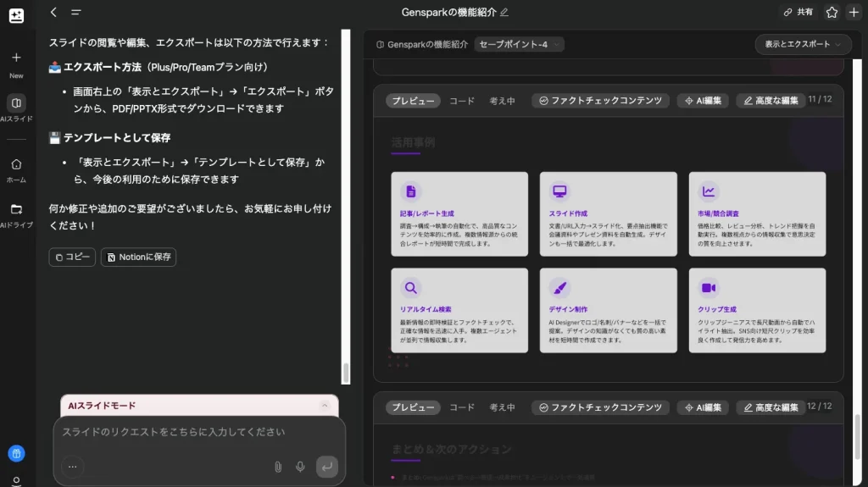Click the plus icon at top right

pyautogui.click(x=854, y=12)
